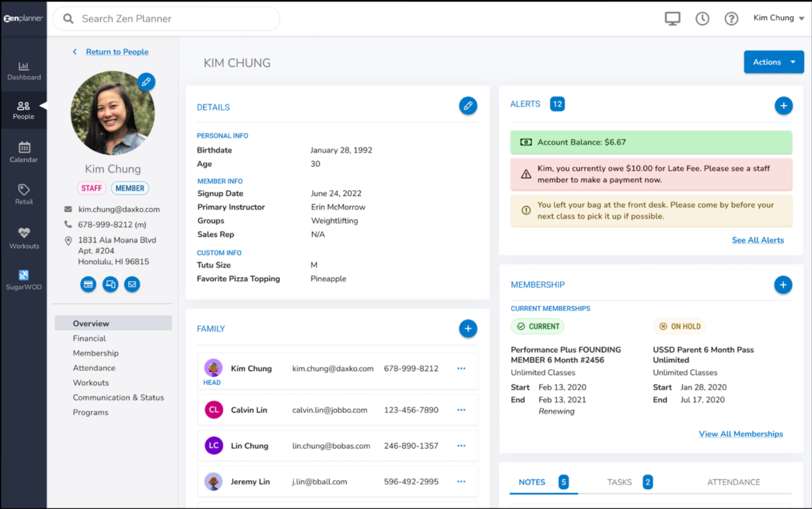Select Financial in the profile menu
This screenshot has width=812, height=509.
89,339
